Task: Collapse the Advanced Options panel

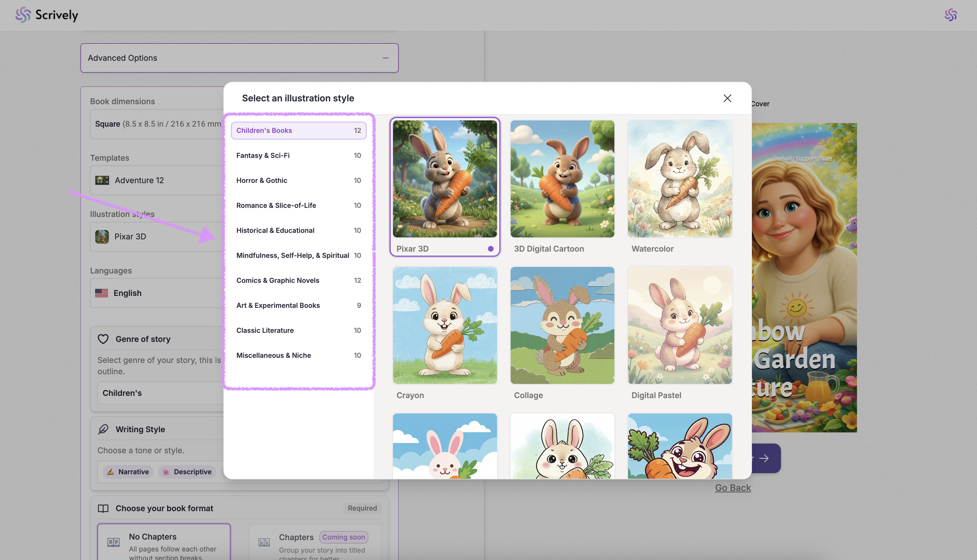Action: 385,58
